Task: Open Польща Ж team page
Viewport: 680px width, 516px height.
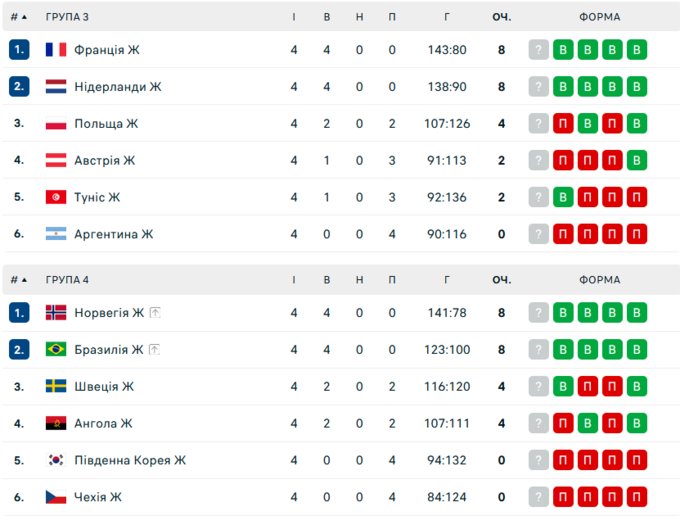Action: (x=106, y=124)
